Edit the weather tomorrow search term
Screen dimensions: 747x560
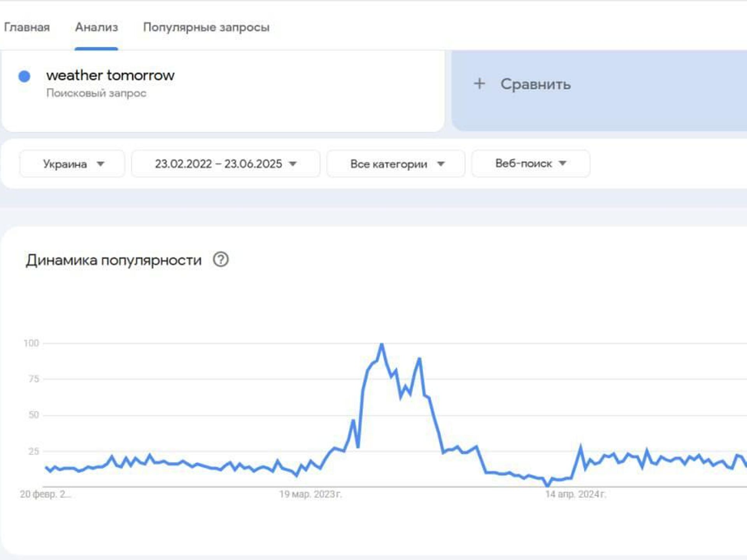click(x=110, y=75)
